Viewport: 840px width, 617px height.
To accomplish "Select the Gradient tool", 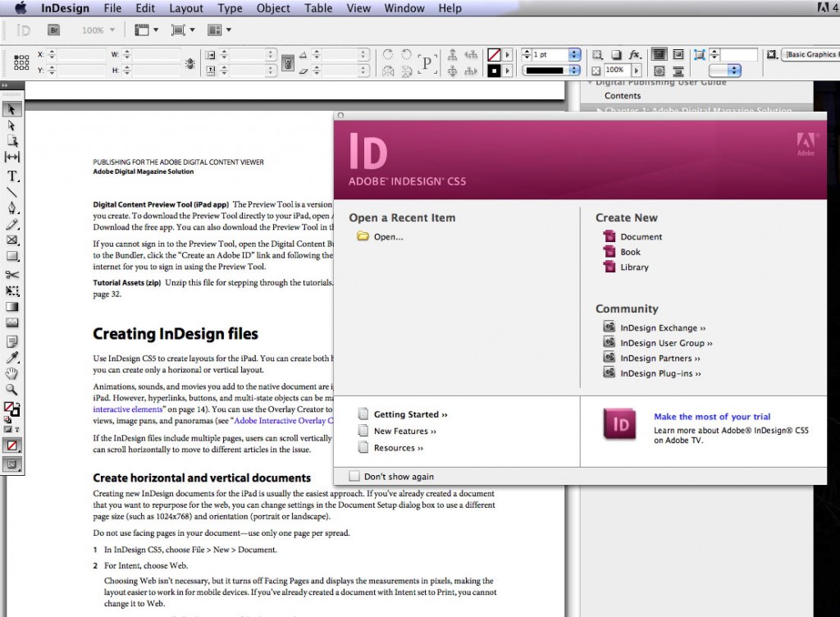I will tap(11, 306).
